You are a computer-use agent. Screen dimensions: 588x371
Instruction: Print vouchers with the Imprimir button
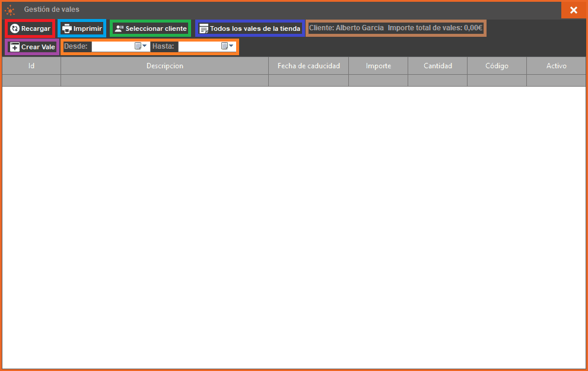coord(82,28)
